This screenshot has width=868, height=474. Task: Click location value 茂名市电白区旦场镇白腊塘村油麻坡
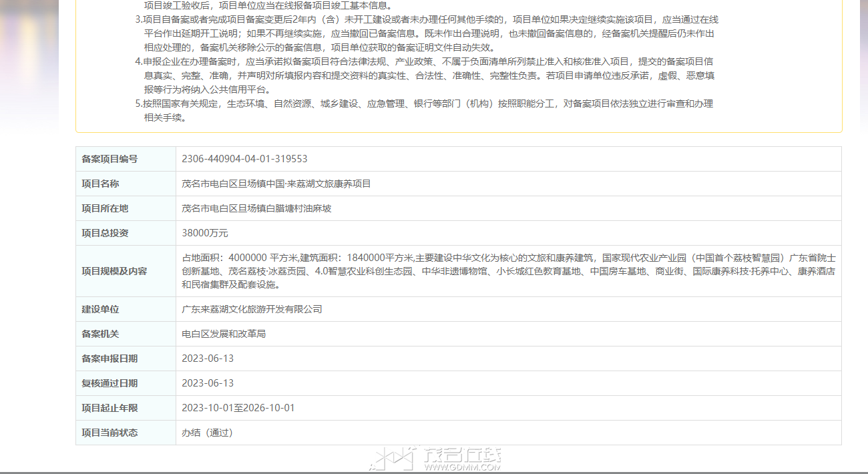pyautogui.click(x=256, y=208)
